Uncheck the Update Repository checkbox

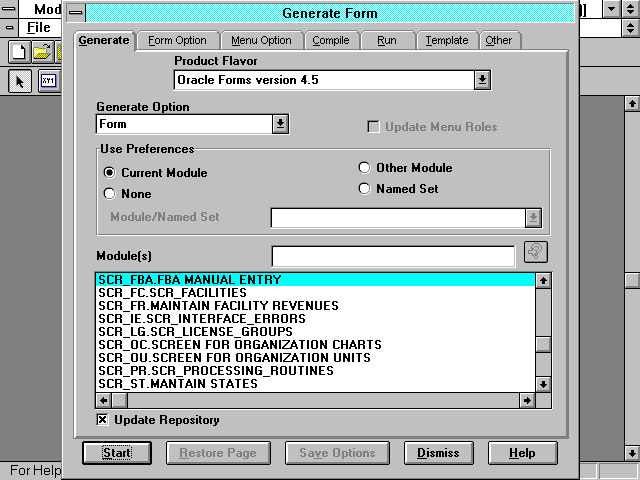[102, 420]
